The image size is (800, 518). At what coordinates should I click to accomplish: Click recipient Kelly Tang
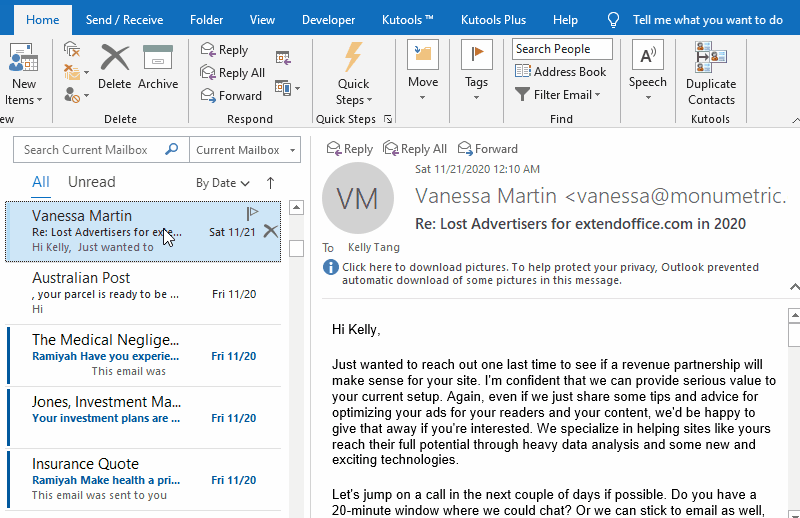click(374, 247)
